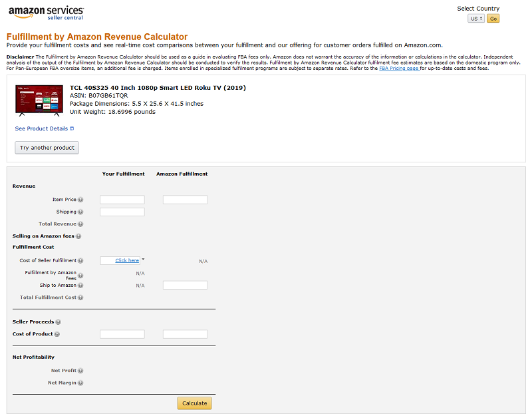Click TCL TV product thumbnail

[x=39, y=101]
